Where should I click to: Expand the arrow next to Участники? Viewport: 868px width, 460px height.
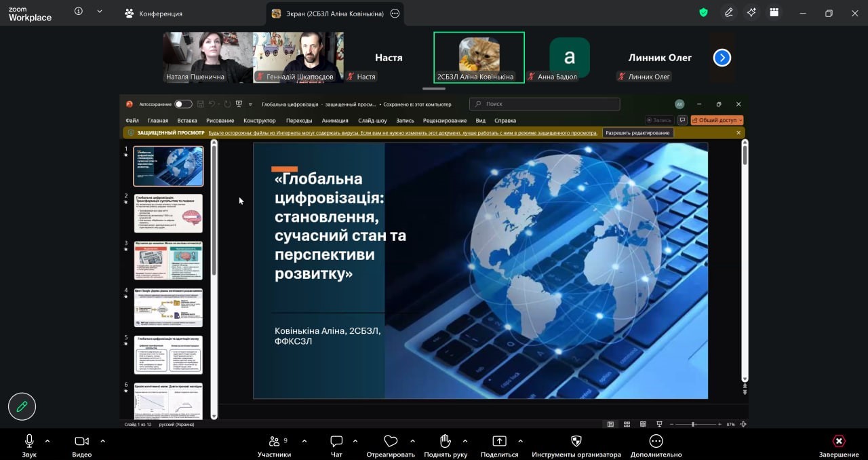point(304,441)
